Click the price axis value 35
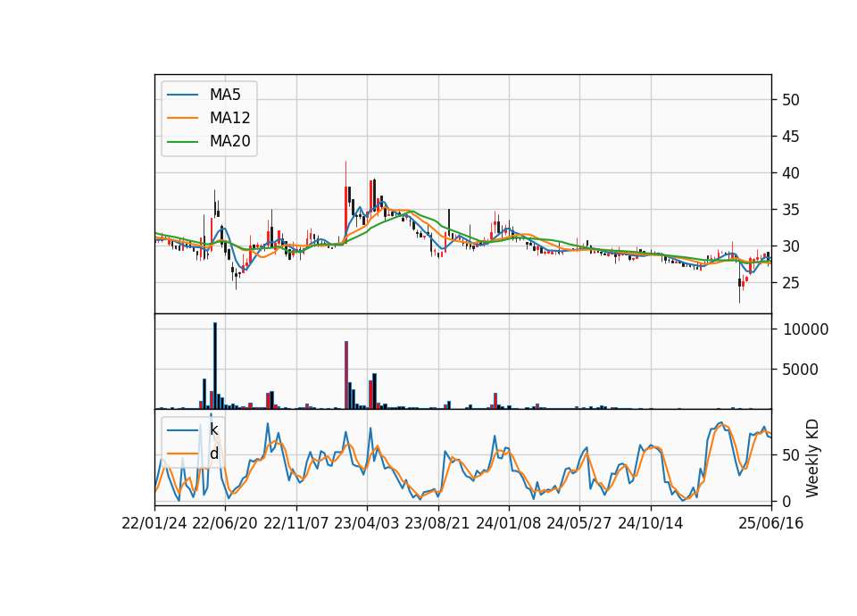The image size is (857, 616). [791, 210]
